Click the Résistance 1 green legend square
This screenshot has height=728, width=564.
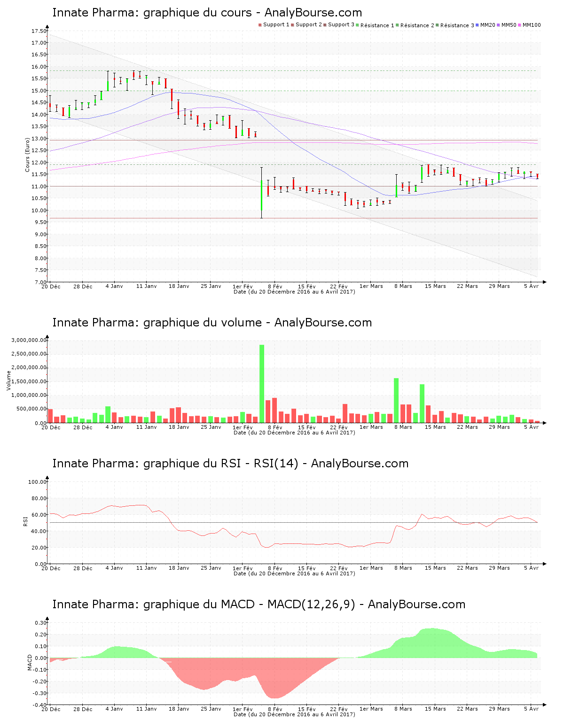point(358,25)
